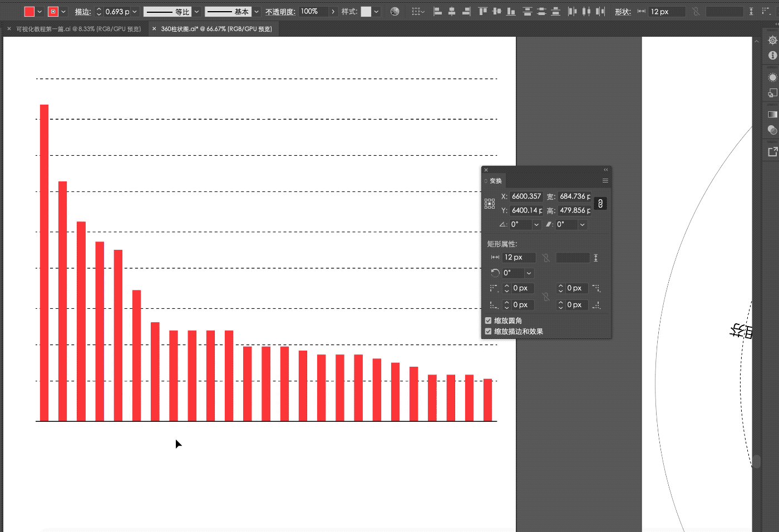Click vertical align center icon
This screenshot has height=532, width=779.
point(497,11)
